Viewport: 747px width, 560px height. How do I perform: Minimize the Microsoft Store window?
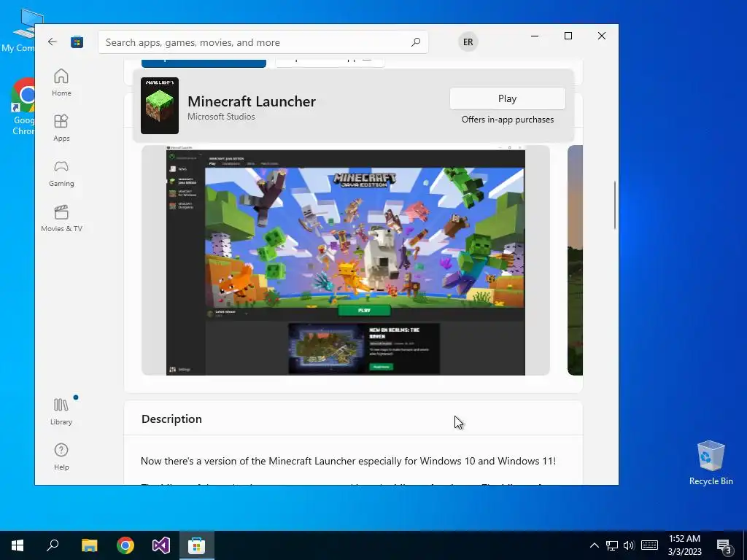coord(535,36)
